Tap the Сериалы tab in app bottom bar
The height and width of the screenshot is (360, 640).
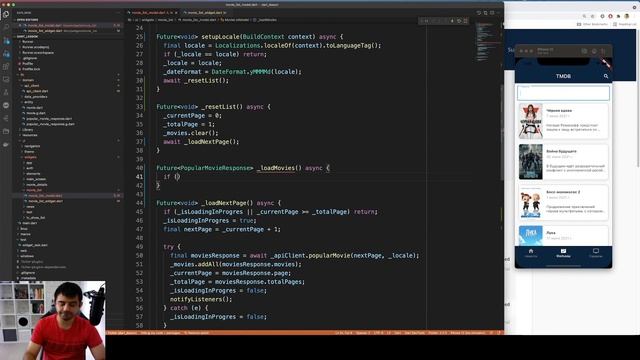tap(596, 253)
